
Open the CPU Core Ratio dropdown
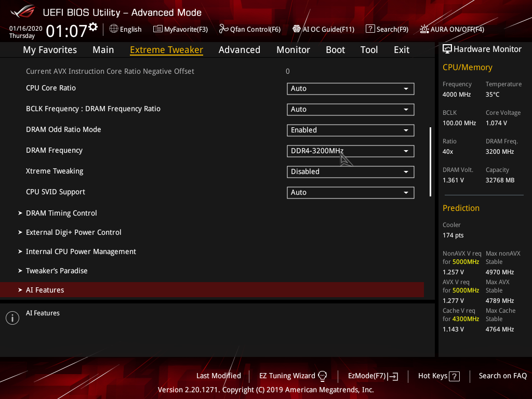(x=351, y=88)
